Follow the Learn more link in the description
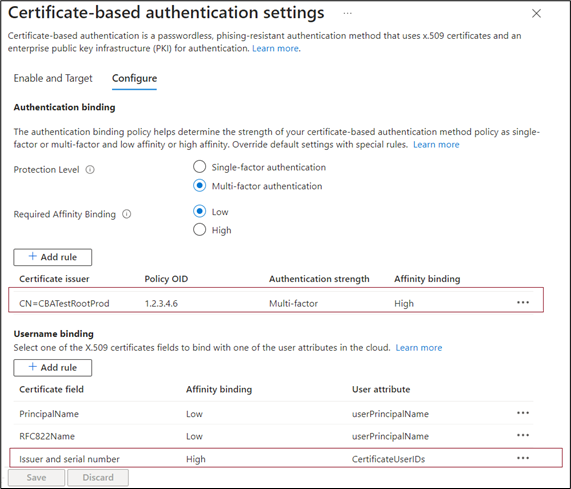The image size is (571, 489). coord(275,48)
